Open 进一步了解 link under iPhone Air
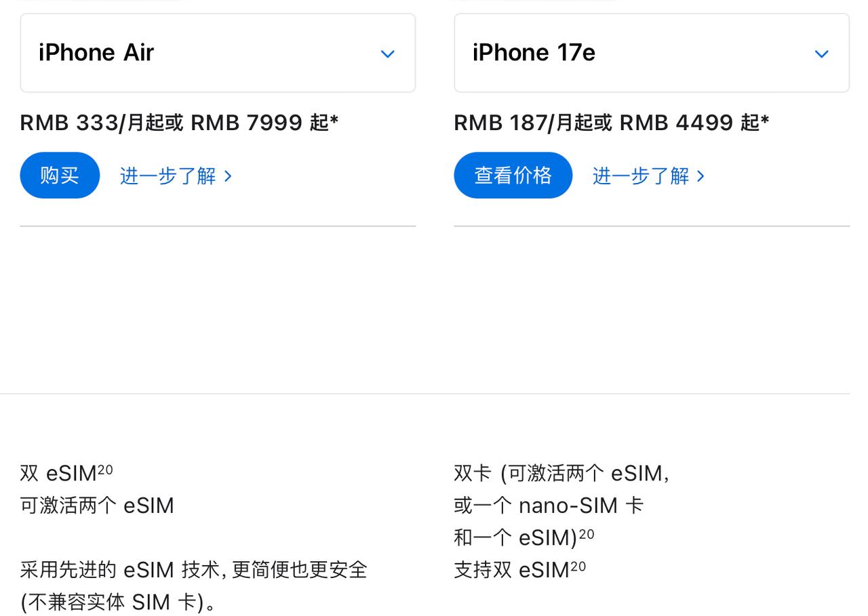The height and width of the screenshot is (616, 868). coord(167,176)
